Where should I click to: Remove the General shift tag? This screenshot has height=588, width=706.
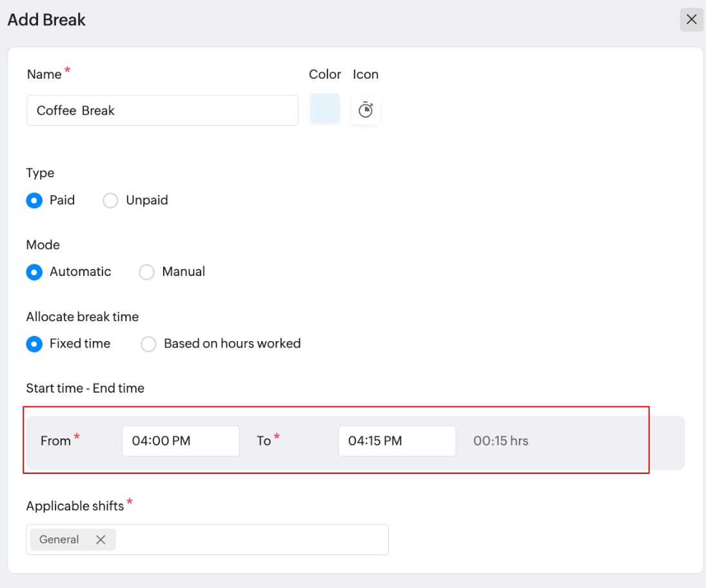pyautogui.click(x=101, y=540)
